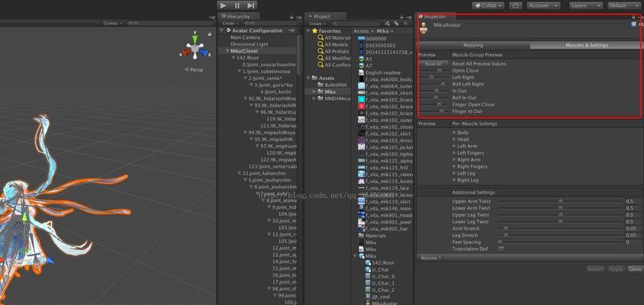Click the Step frame button

coord(250,5)
